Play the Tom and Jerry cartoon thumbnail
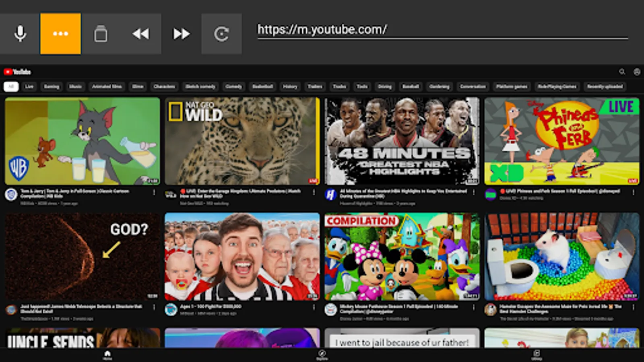 pyautogui.click(x=83, y=141)
